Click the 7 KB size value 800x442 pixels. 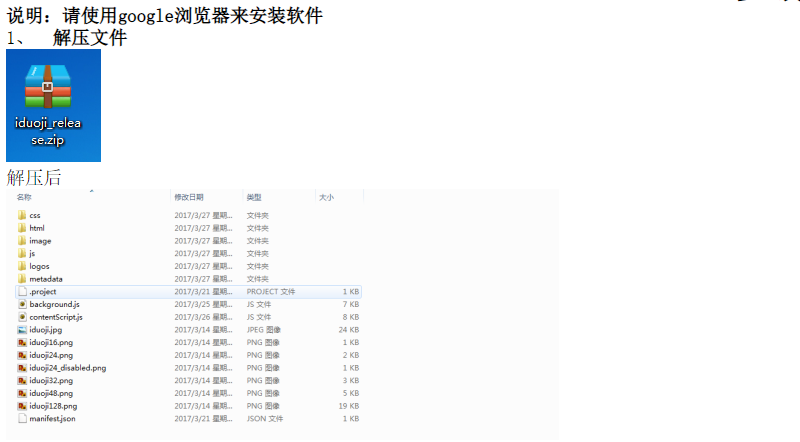click(x=351, y=305)
